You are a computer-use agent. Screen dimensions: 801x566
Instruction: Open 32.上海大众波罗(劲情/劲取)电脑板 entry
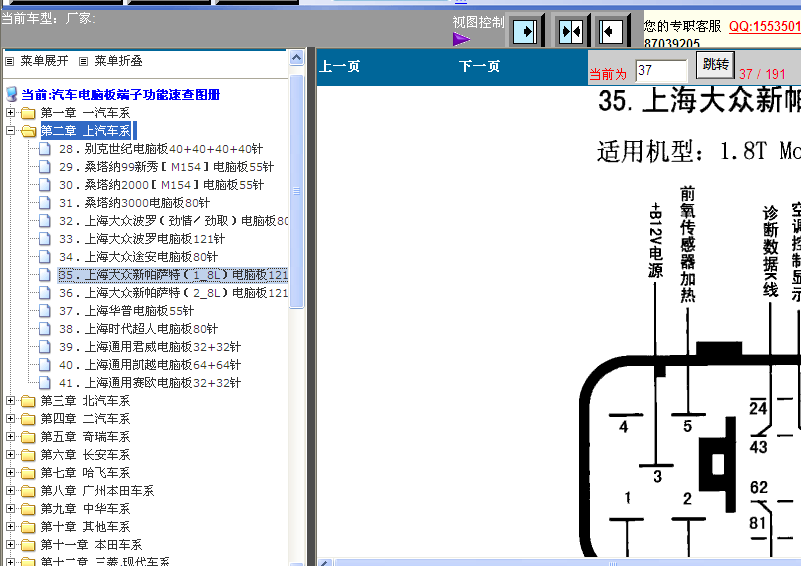tap(173, 221)
